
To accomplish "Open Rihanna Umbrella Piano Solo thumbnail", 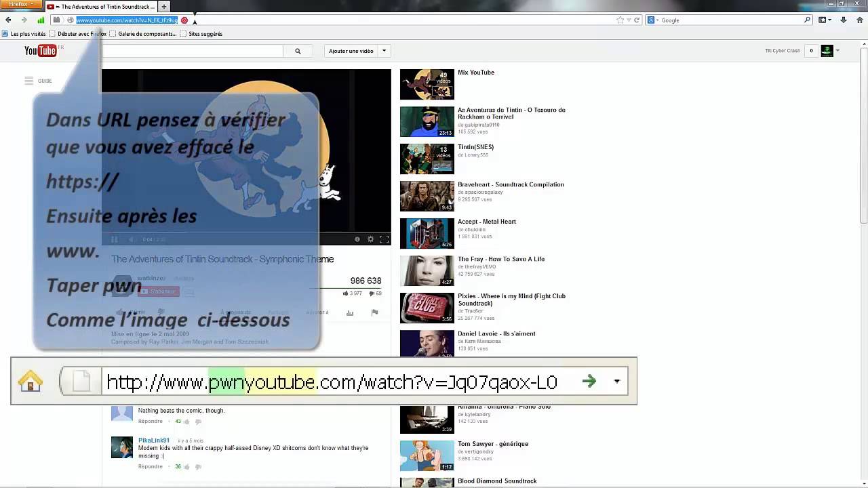I will 427,420.
